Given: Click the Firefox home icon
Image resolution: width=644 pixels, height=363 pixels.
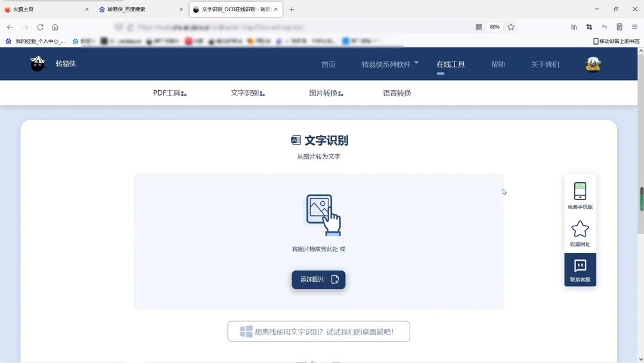Looking at the screenshot, I should (x=55, y=27).
